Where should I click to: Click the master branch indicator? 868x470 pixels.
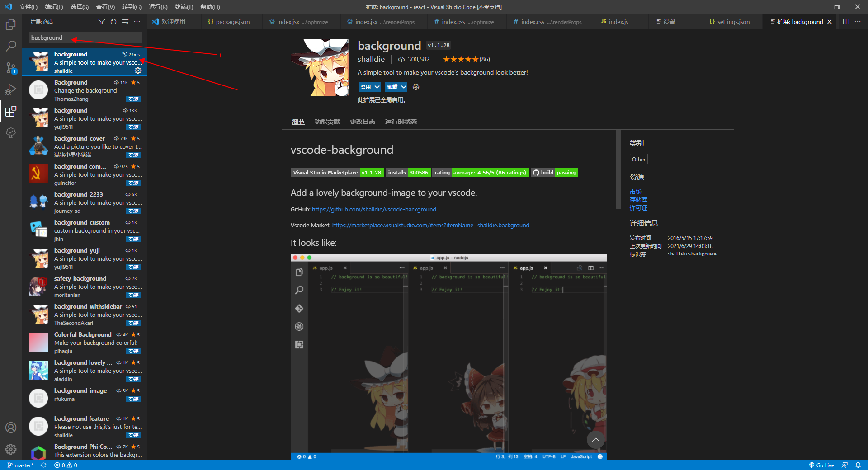(x=20, y=465)
